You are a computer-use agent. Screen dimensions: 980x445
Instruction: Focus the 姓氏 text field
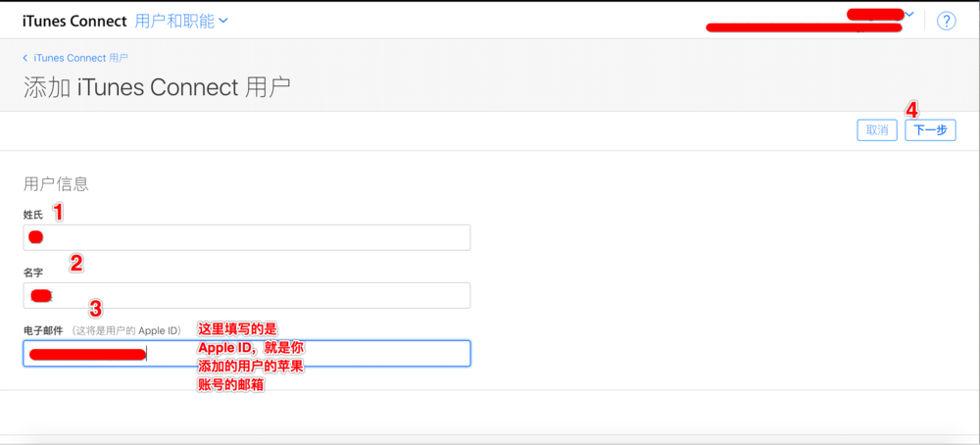pos(246,237)
